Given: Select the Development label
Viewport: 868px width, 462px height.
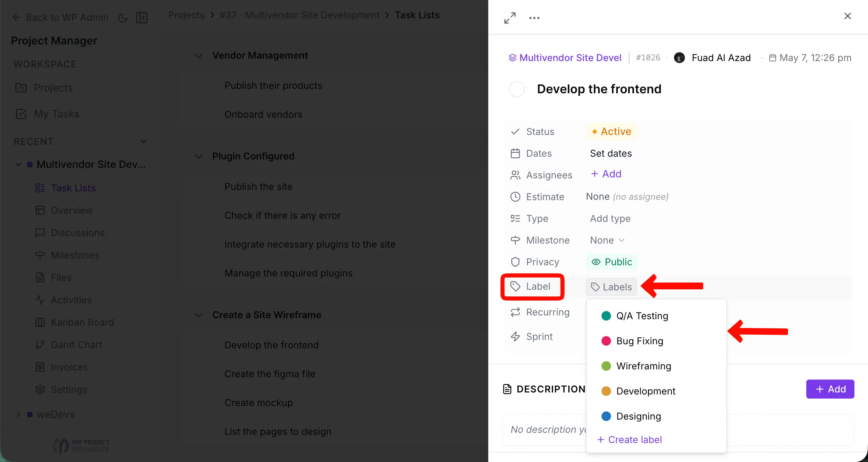Looking at the screenshot, I should click(656, 391).
